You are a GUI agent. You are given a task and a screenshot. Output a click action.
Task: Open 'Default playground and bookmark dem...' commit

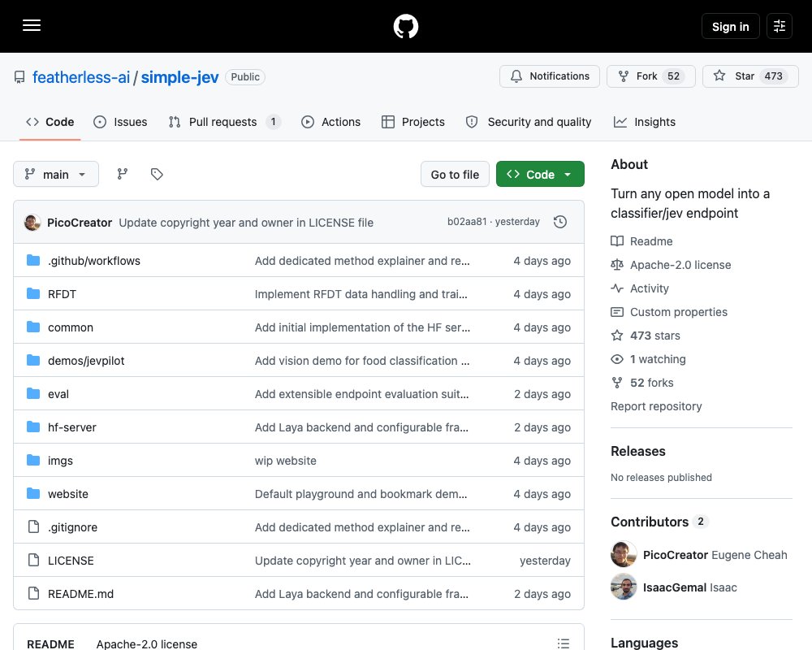tap(361, 494)
